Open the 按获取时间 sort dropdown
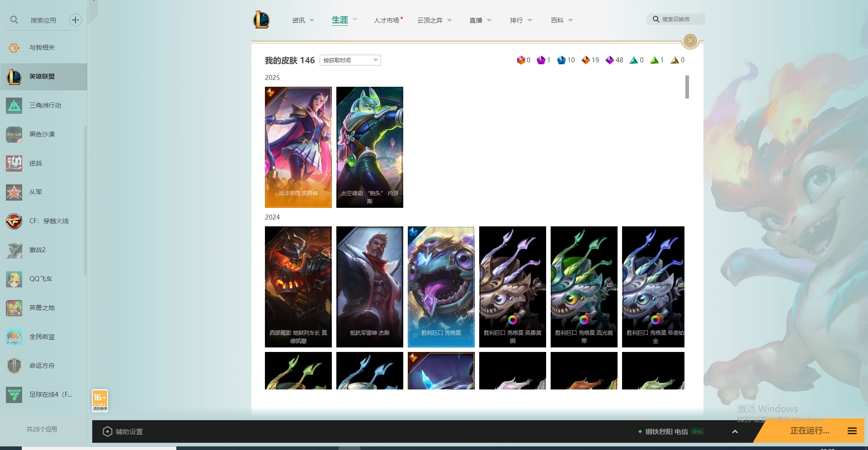The height and width of the screenshot is (450, 868). coord(350,60)
